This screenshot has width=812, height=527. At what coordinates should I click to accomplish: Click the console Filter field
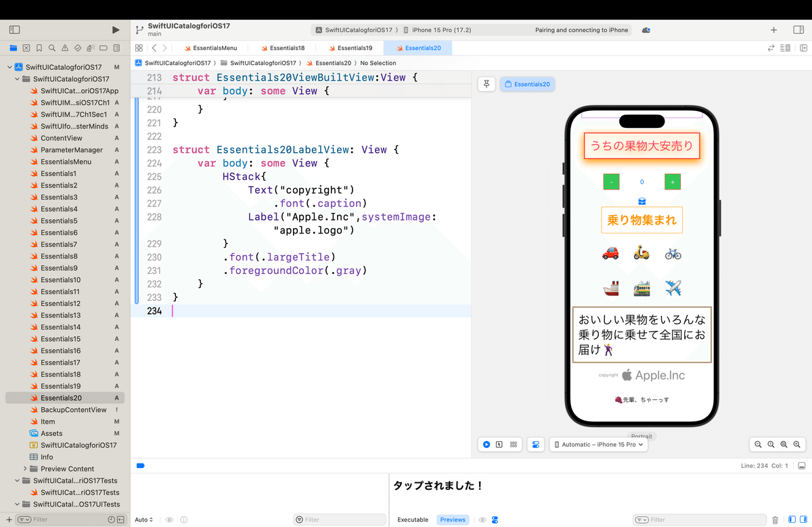[698, 520]
